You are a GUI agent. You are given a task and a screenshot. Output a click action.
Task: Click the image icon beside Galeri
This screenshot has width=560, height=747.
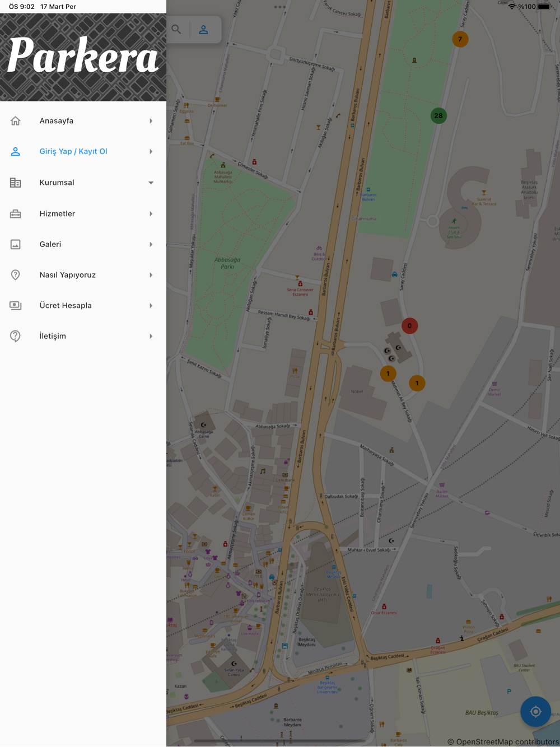[16, 245]
